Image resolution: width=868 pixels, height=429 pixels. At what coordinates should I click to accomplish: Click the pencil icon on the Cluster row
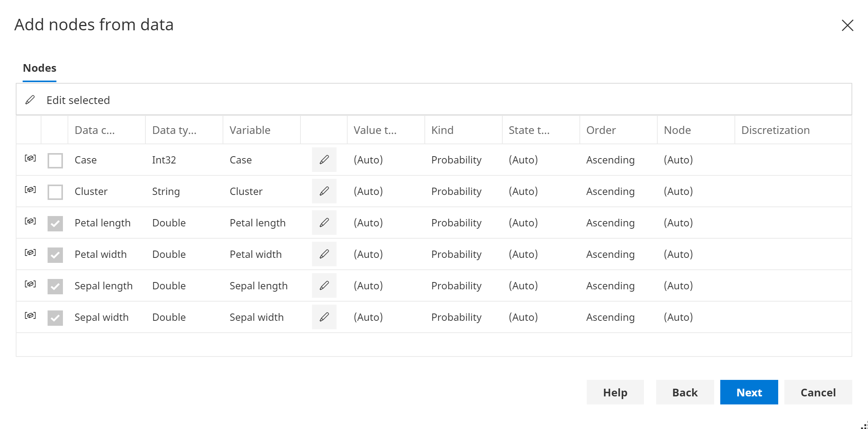(x=324, y=191)
